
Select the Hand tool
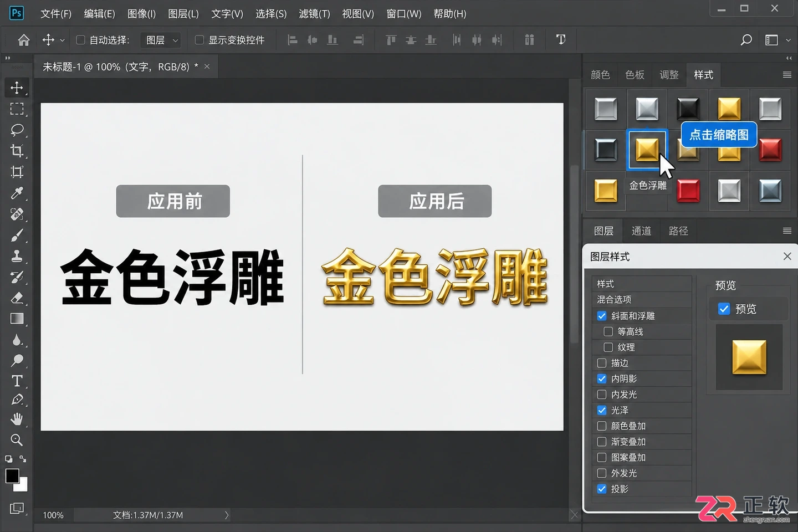pyautogui.click(x=17, y=419)
